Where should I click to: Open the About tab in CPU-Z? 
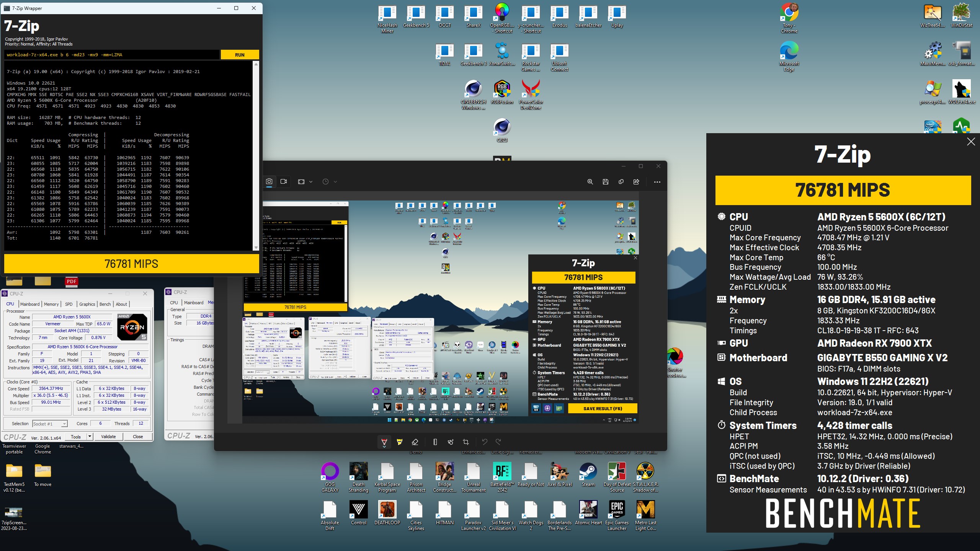click(121, 304)
